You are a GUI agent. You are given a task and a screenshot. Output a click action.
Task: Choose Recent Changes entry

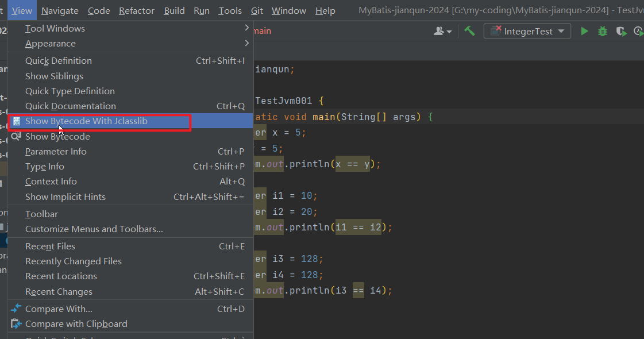click(130, 292)
